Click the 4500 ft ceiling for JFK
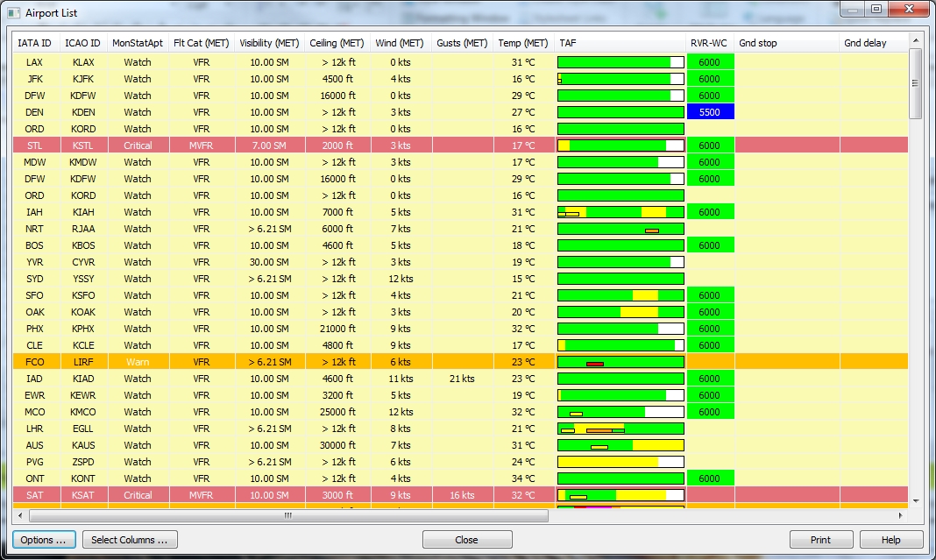The height and width of the screenshot is (560, 936). pos(337,79)
